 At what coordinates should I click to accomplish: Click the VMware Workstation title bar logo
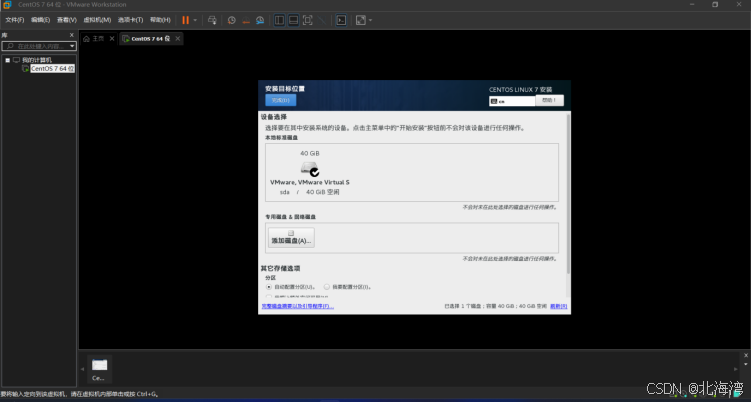pos(7,5)
